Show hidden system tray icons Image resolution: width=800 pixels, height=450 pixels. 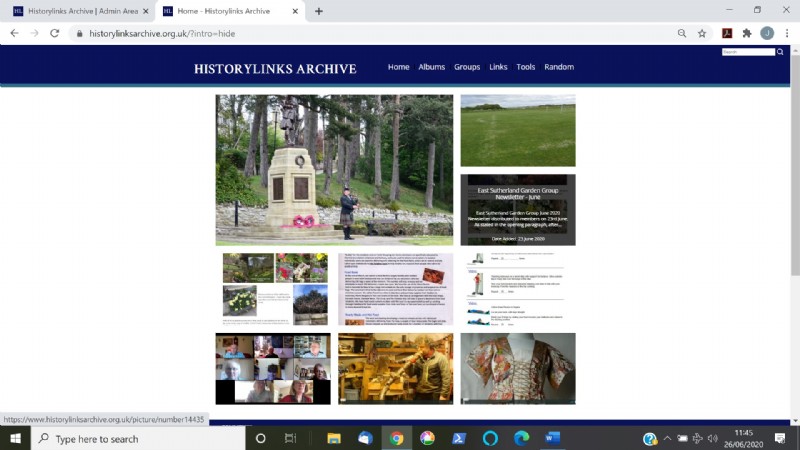tap(667, 438)
